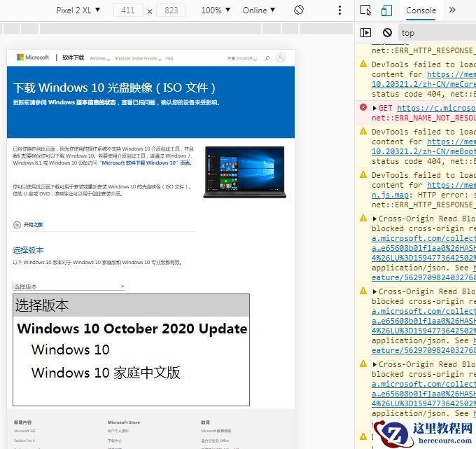Click the search magnifier icon on page

(267, 58)
